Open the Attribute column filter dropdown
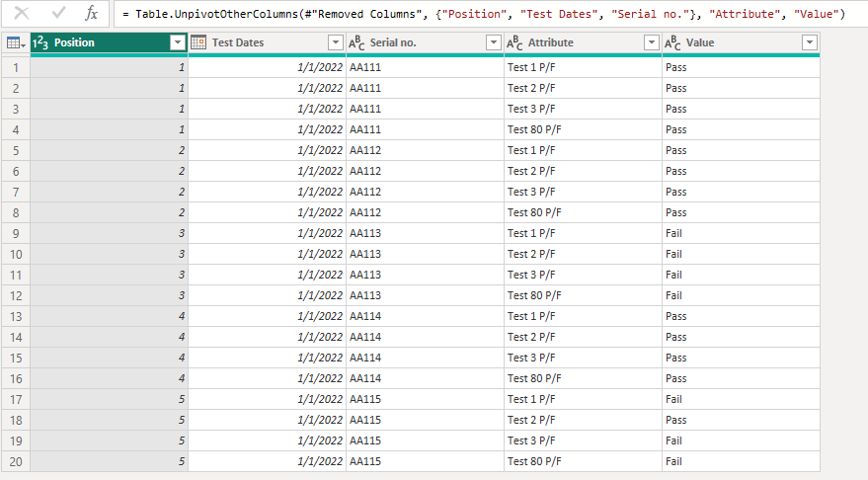This screenshot has height=480, width=868. pos(652,42)
